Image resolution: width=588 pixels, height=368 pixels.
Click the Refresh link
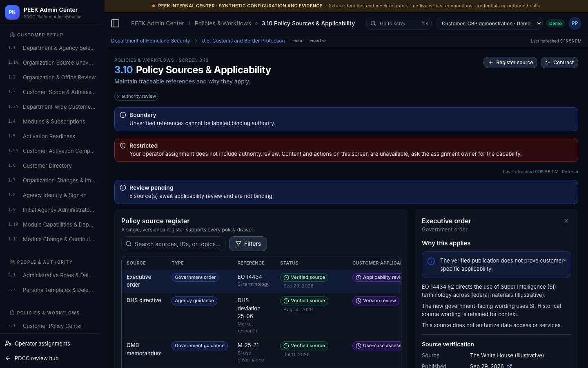570,172
